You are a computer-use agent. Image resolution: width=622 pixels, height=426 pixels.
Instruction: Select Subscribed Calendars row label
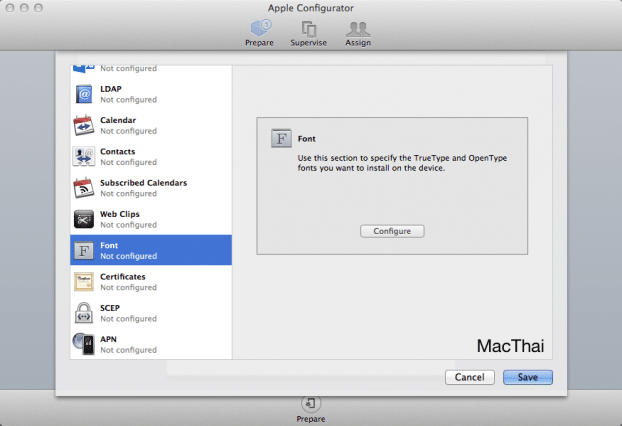(x=143, y=183)
